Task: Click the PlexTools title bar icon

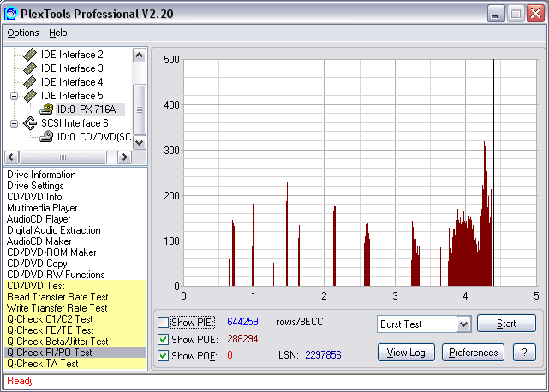Action: coord(10,14)
